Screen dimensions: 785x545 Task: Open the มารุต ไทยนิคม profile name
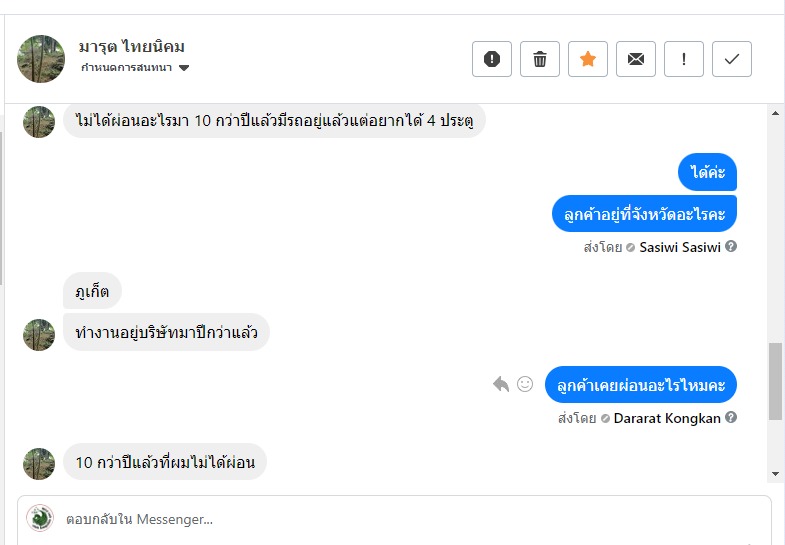[132, 47]
